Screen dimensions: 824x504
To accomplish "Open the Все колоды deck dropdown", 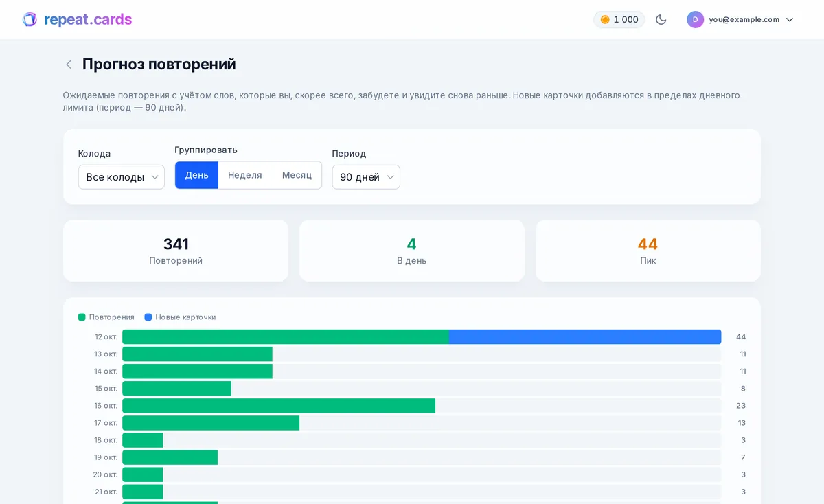I will [x=122, y=177].
